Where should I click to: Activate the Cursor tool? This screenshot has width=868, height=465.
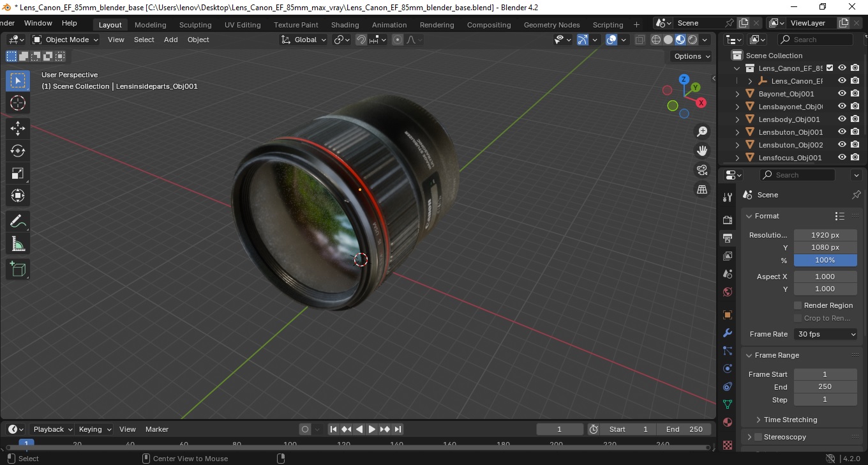click(x=18, y=103)
